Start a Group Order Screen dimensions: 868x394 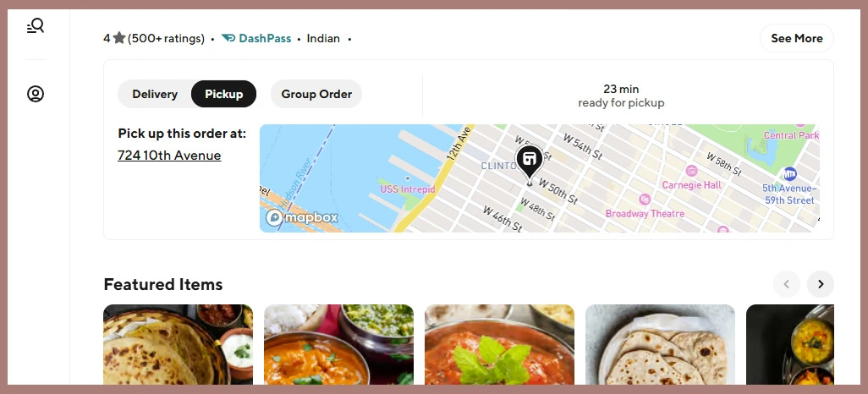[316, 94]
